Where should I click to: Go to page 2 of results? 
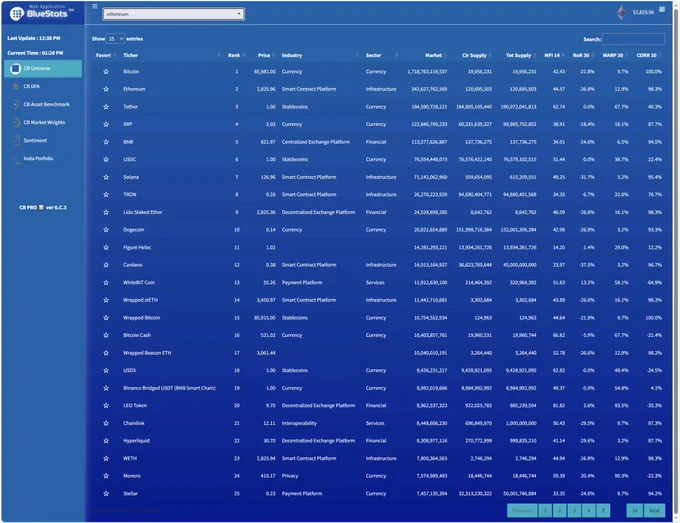[559, 510]
